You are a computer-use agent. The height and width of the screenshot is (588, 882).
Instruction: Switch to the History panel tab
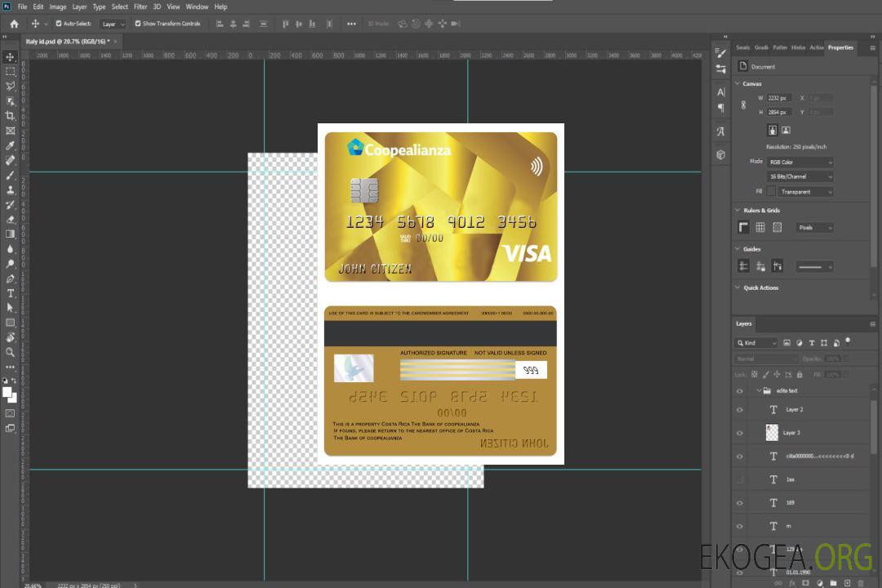pos(798,48)
